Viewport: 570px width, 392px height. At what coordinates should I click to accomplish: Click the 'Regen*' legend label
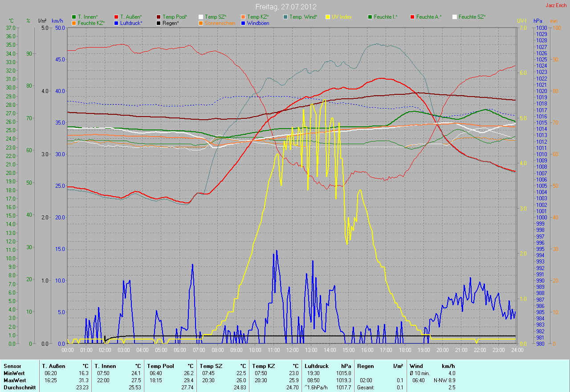click(x=170, y=23)
